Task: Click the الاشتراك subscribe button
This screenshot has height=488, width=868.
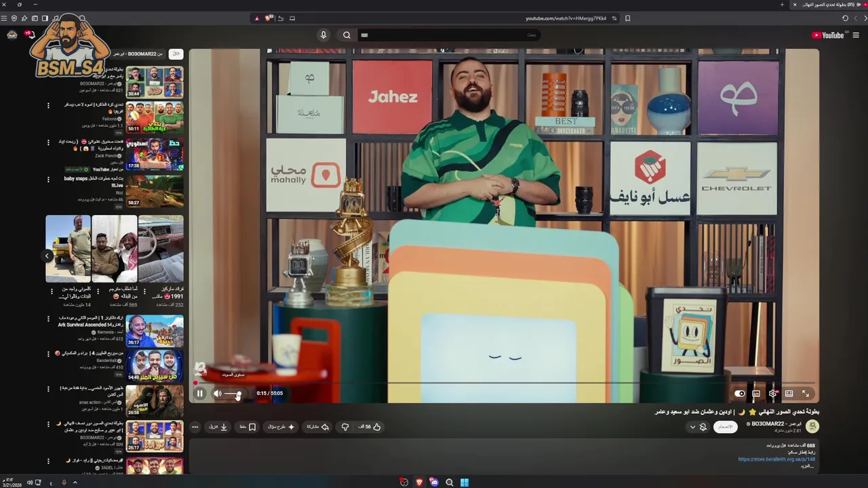Action: tap(726, 427)
